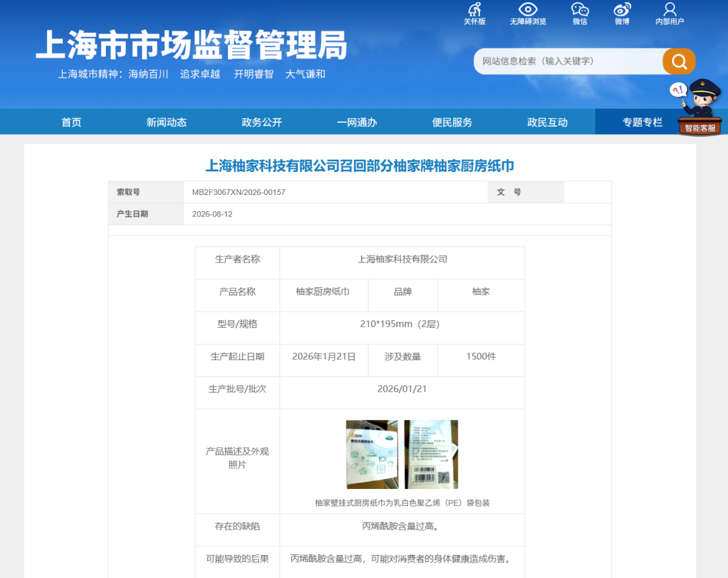
Task: Open 专题专栏 navigation item
Action: tap(642, 122)
